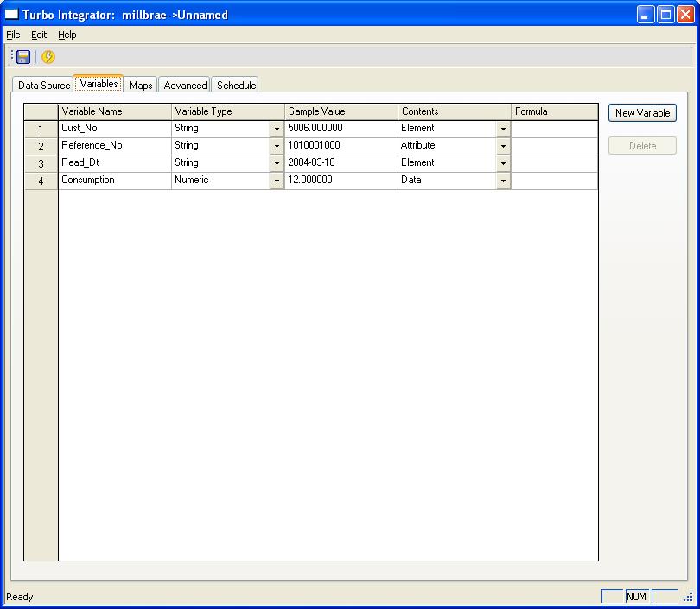Screen dimensions: 700x609
Task: Select row 3 header in variables grid
Action: pos(41,163)
